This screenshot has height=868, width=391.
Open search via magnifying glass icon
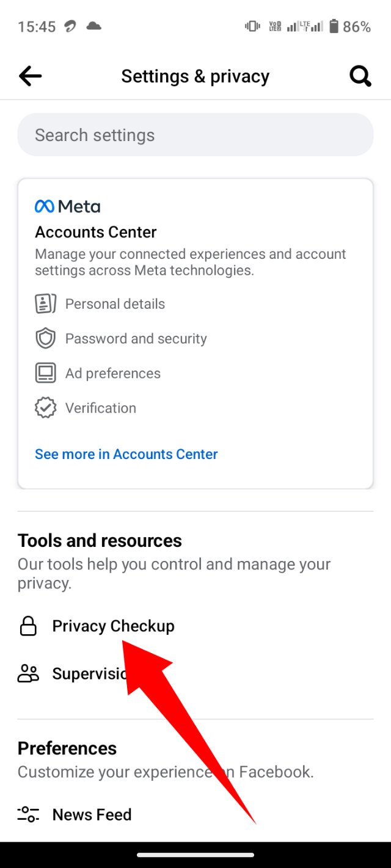coord(360,76)
